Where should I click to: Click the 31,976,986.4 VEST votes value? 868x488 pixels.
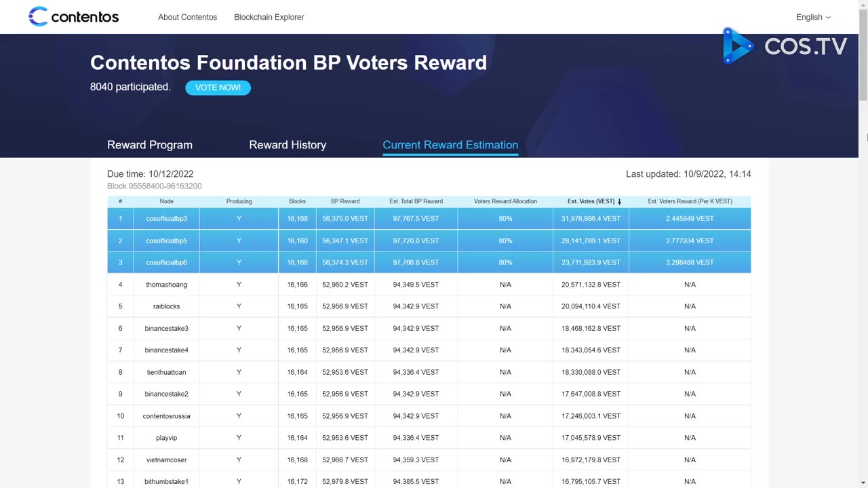point(591,219)
